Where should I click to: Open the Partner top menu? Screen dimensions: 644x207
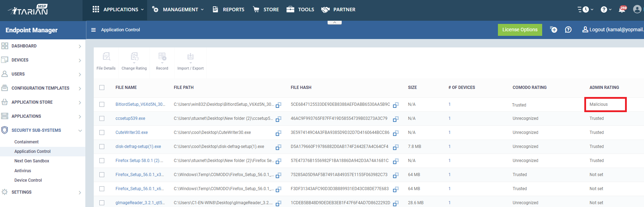pyautogui.click(x=338, y=9)
